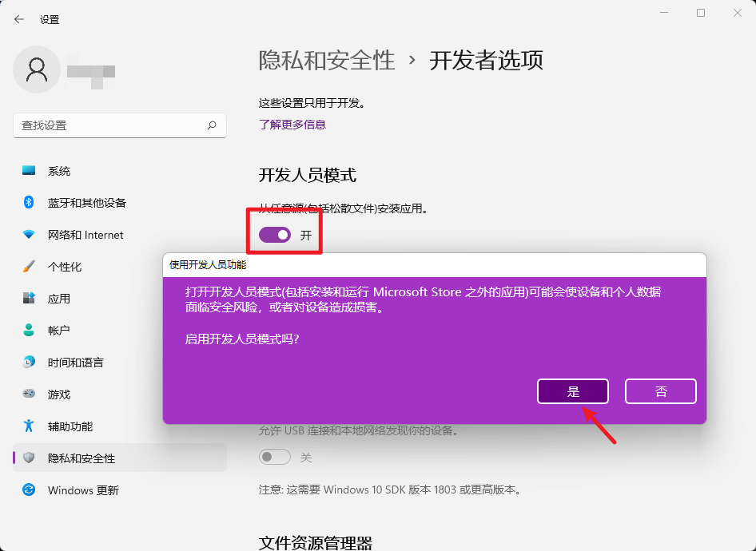Toggle the developer mode switch on
Image resolution: width=756 pixels, height=551 pixels.
click(275, 234)
